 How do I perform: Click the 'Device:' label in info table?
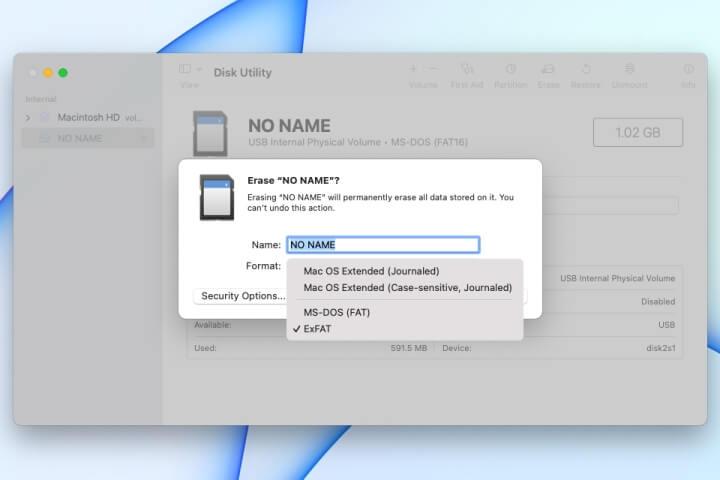(x=457, y=348)
